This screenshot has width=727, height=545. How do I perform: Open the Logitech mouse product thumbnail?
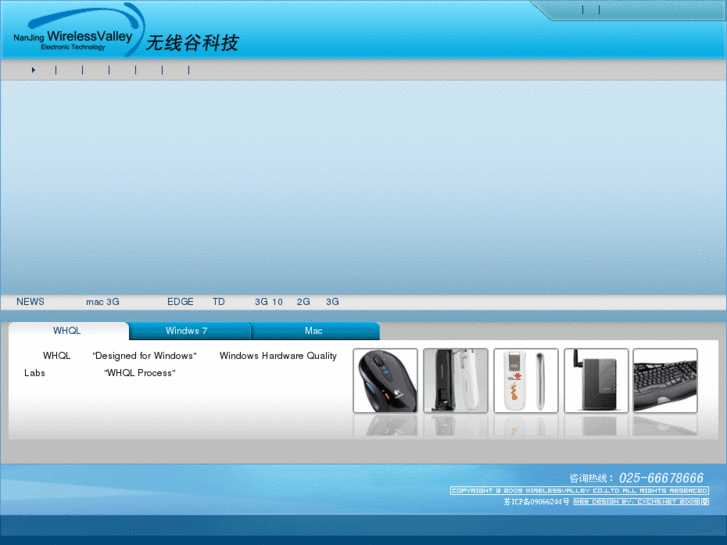click(x=385, y=381)
